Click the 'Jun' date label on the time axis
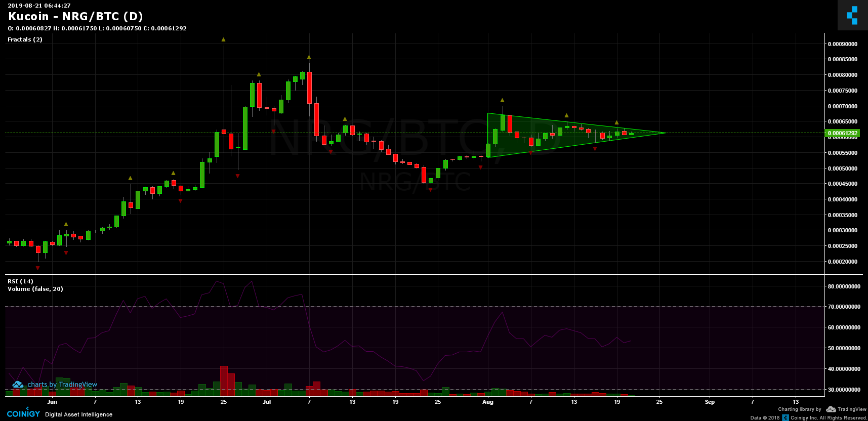The width and height of the screenshot is (868, 421). point(52,402)
